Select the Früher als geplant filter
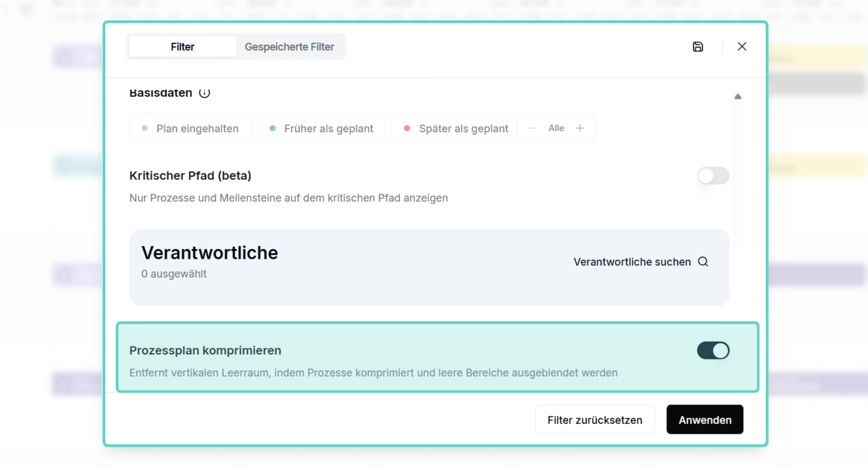 321,128
